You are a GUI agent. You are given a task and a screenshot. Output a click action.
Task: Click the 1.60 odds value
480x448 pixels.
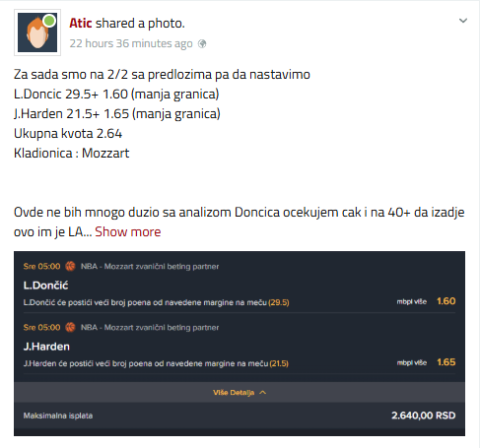[x=446, y=301]
